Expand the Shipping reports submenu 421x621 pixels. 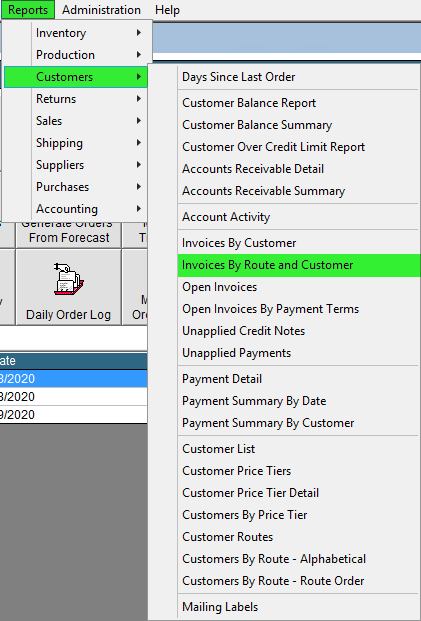coord(76,143)
